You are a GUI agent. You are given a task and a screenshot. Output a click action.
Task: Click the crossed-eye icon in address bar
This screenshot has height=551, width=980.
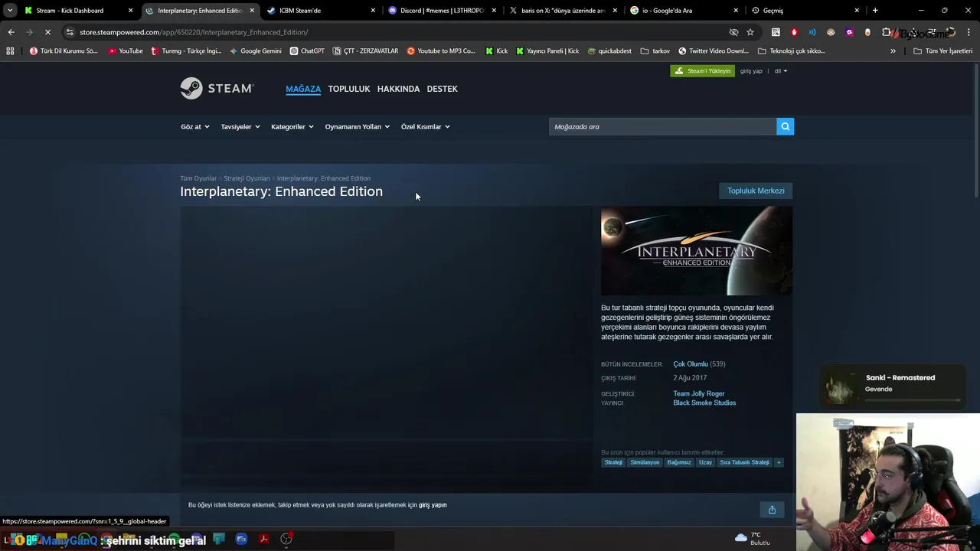click(733, 32)
